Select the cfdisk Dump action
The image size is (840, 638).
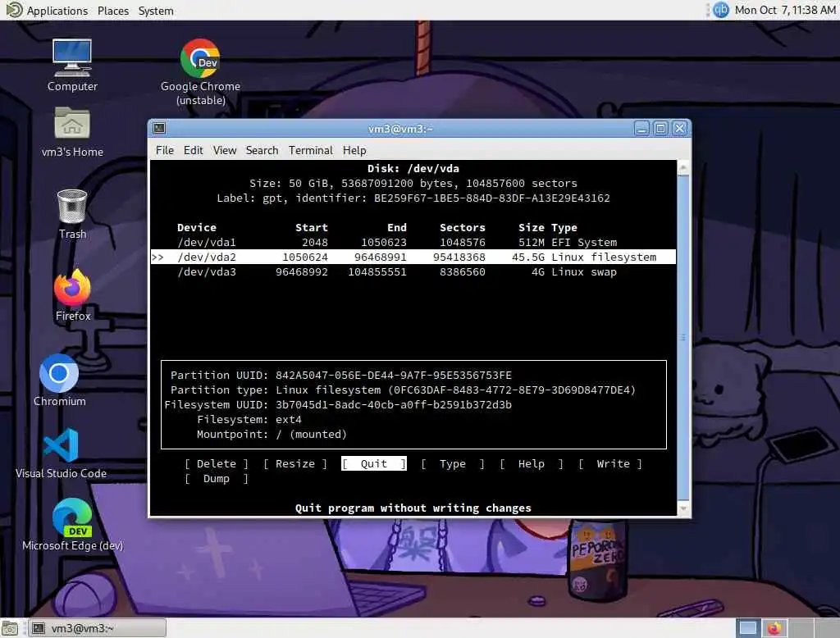click(x=217, y=478)
